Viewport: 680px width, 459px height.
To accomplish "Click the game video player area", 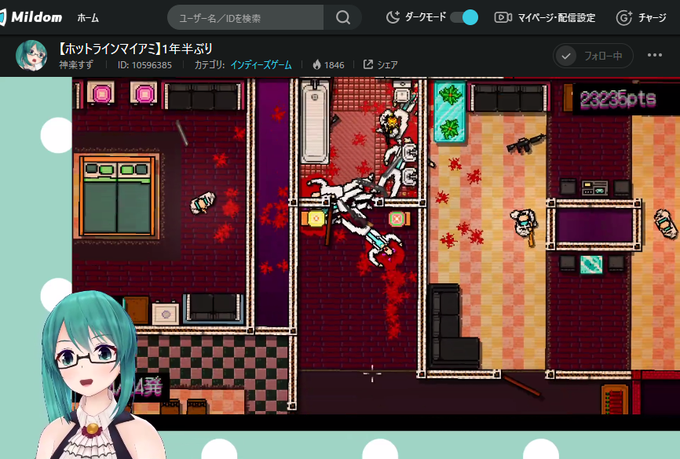I will [376, 254].
